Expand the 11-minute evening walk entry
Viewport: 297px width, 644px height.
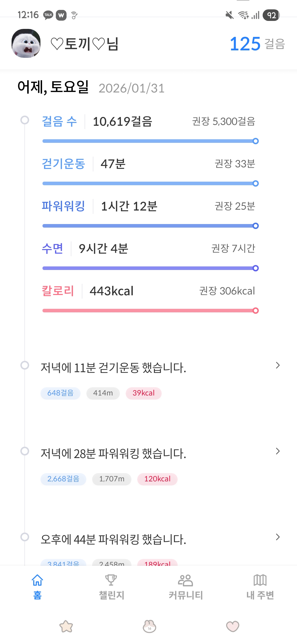(278, 365)
